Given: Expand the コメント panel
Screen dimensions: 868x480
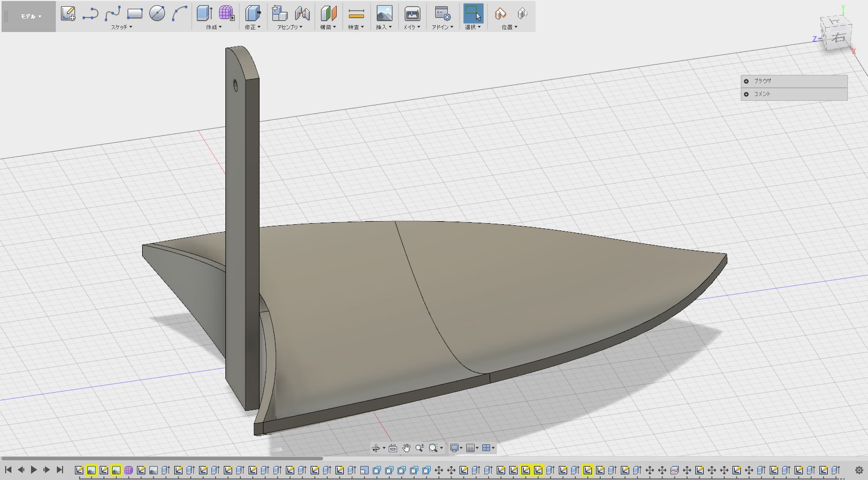Looking at the screenshot, I should point(746,94).
